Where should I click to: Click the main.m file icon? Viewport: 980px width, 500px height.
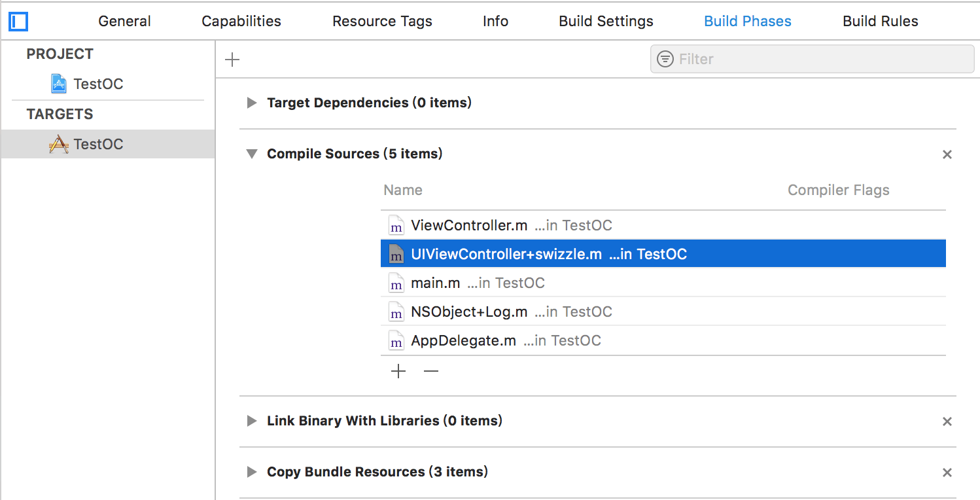tap(396, 283)
